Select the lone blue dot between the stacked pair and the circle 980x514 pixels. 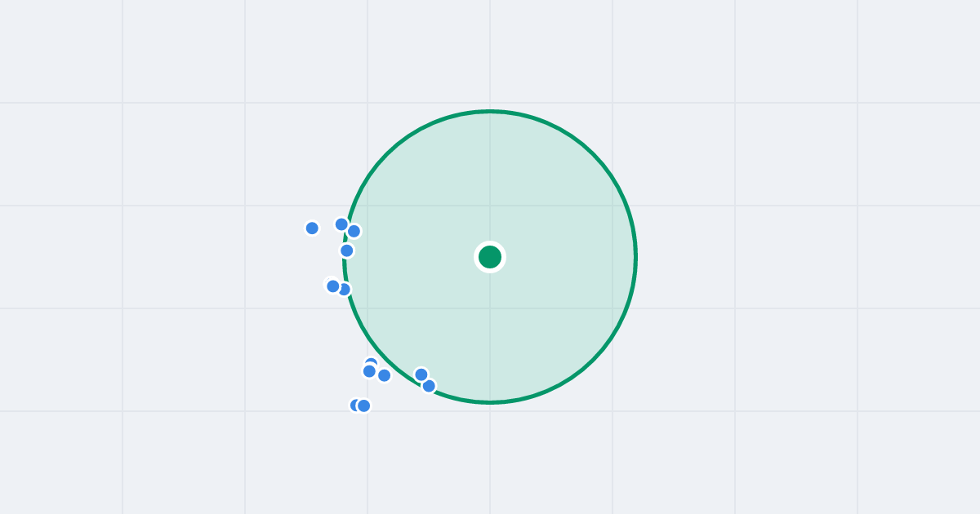[x=384, y=375]
